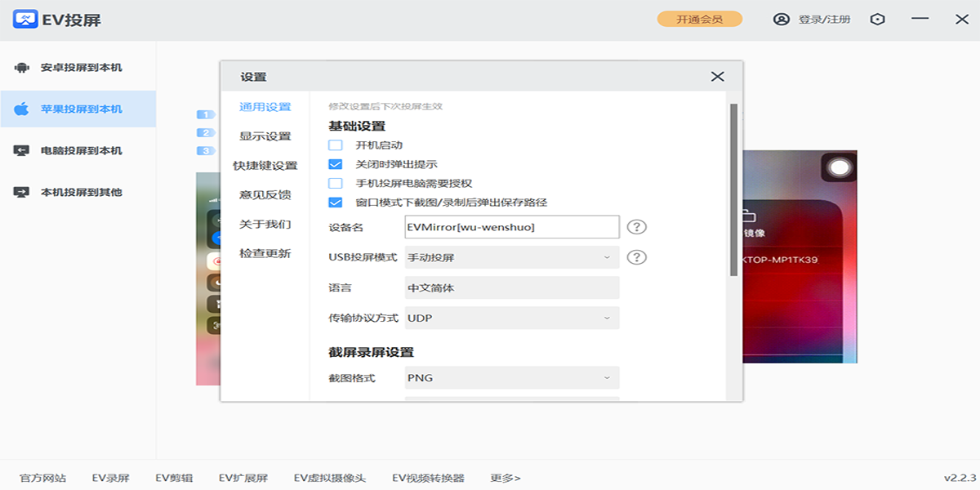Screen dimensions: 980x490
Task: Click the computer-to-local screen cast icon
Action: click(x=22, y=150)
